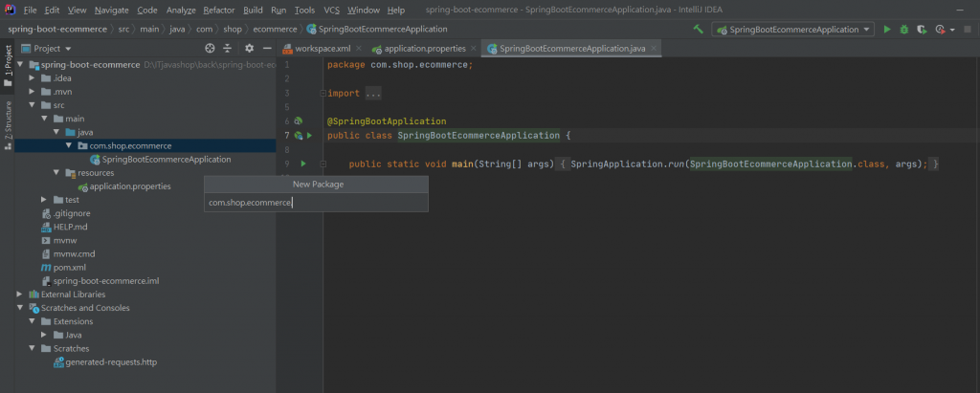
Task: Click the 'spring-boot-ecommerce' breadcrumb
Action: (57, 30)
